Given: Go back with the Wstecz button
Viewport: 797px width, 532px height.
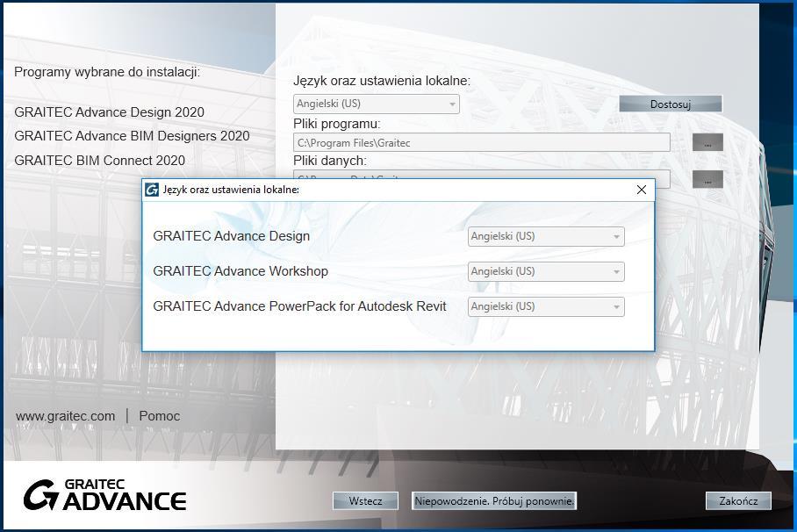Looking at the screenshot, I should point(365,501).
